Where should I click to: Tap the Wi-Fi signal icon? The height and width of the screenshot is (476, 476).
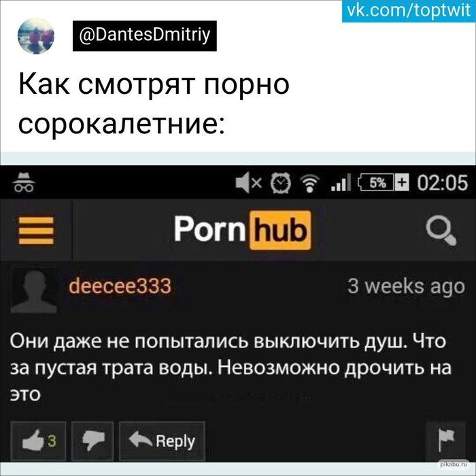coord(309,184)
